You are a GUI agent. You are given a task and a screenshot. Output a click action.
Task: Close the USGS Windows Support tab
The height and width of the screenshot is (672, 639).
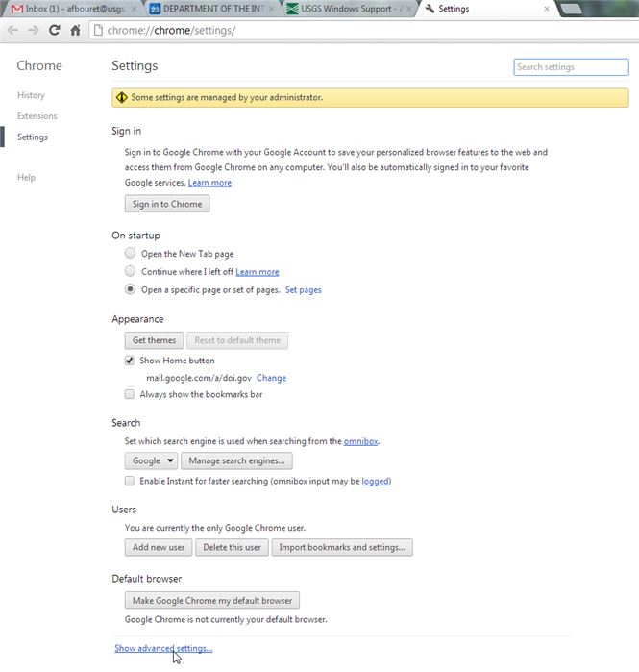pyautogui.click(x=409, y=9)
